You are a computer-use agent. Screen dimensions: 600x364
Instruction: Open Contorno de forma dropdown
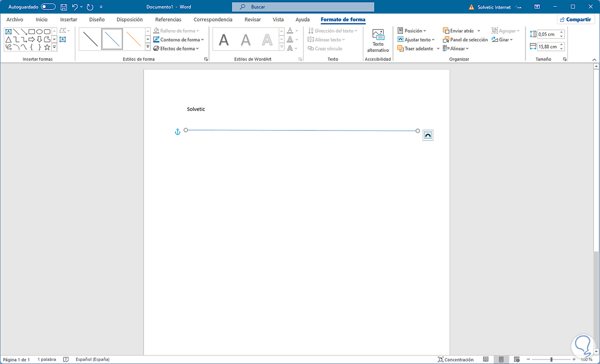[x=178, y=39]
